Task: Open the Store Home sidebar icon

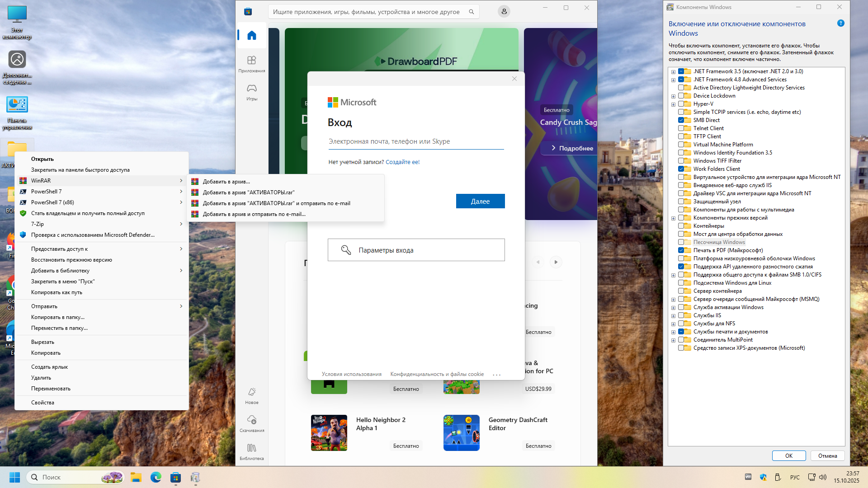Action: click(252, 36)
